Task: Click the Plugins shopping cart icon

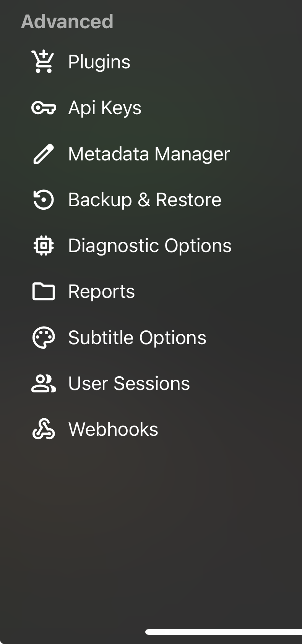Action: pyautogui.click(x=43, y=61)
